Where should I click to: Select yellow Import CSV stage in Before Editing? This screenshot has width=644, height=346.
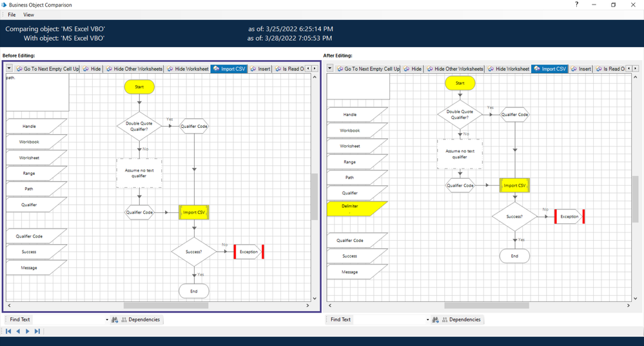tap(194, 212)
